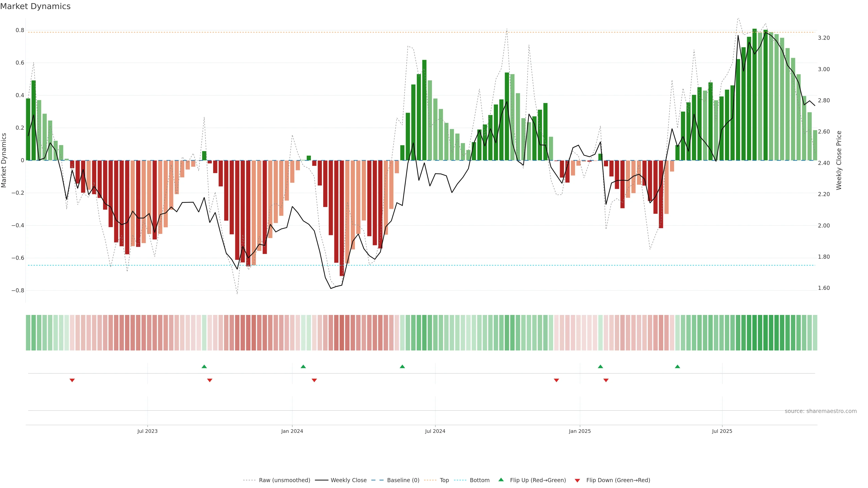The image size is (868, 488).
Task: Click the green flip-up triangle just before Jul 2024
Action: pos(402,366)
